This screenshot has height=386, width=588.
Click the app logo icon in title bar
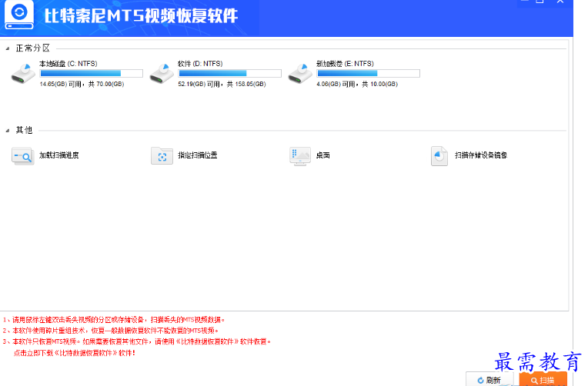pyautogui.click(x=19, y=15)
